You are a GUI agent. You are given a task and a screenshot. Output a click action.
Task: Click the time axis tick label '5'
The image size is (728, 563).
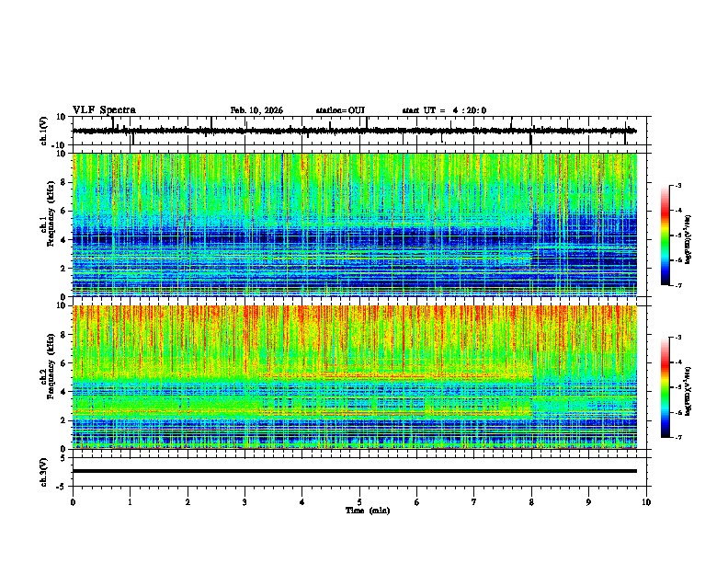click(x=359, y=502)
